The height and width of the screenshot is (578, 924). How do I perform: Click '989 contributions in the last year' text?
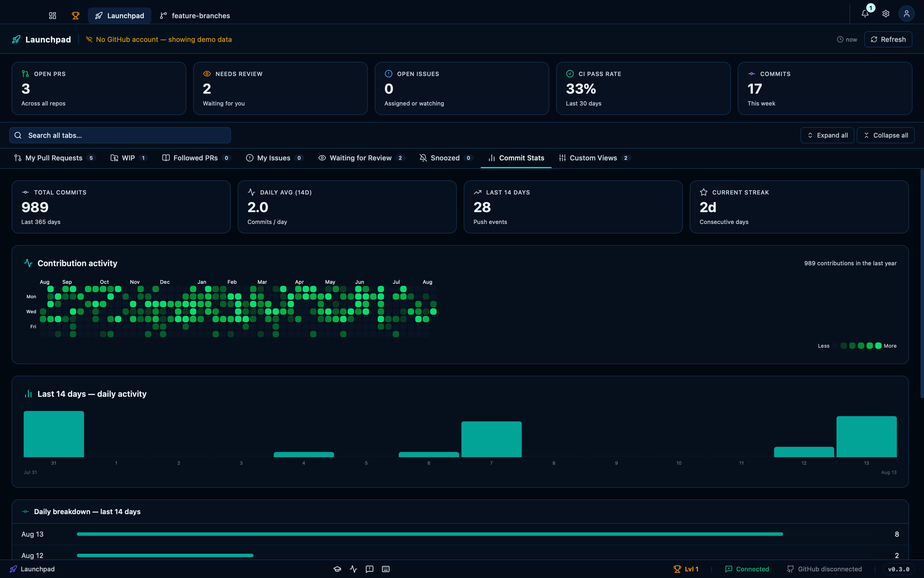pos(850,263)
